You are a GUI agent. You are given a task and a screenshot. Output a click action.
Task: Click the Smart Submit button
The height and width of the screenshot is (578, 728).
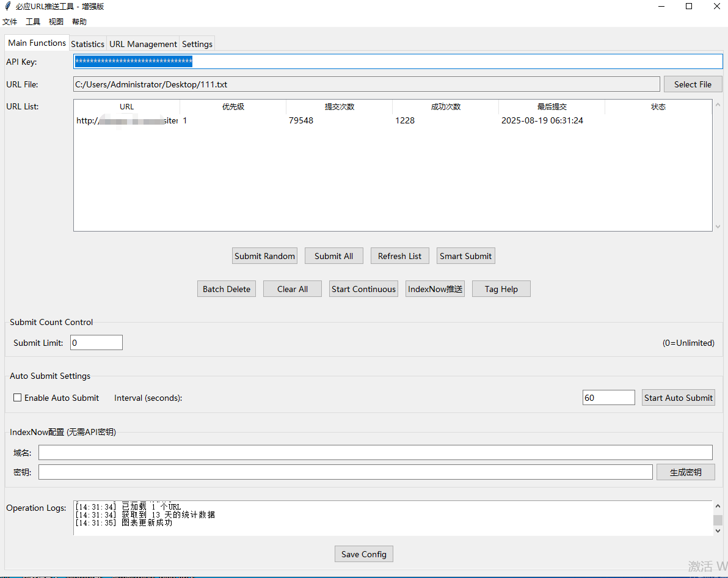point(465,256)
